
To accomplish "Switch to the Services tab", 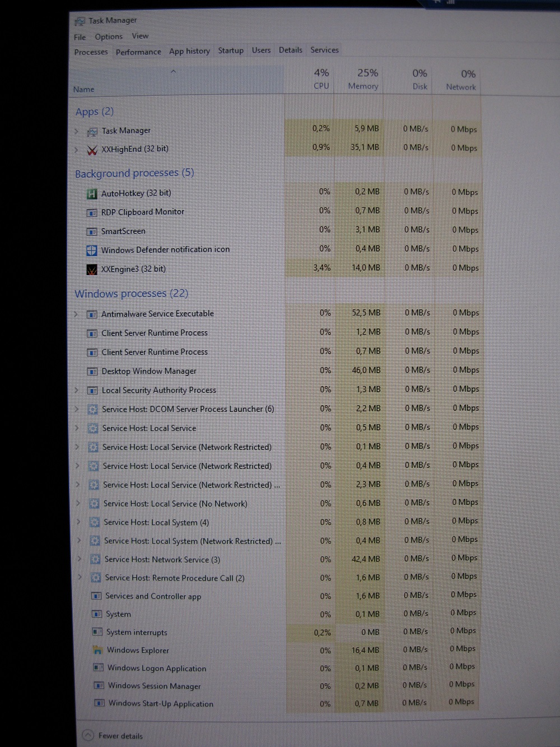I will [325, 50].
